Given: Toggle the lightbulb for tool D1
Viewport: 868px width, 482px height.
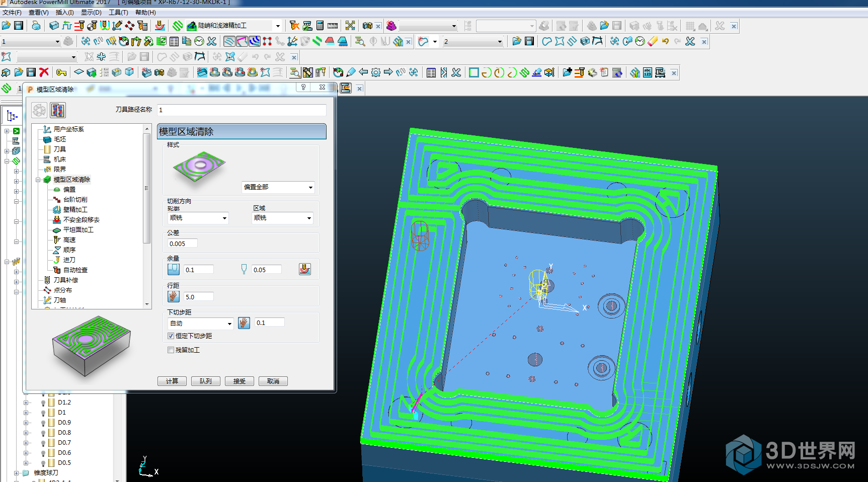Looking at the screenshot, I should coord(43,413).
